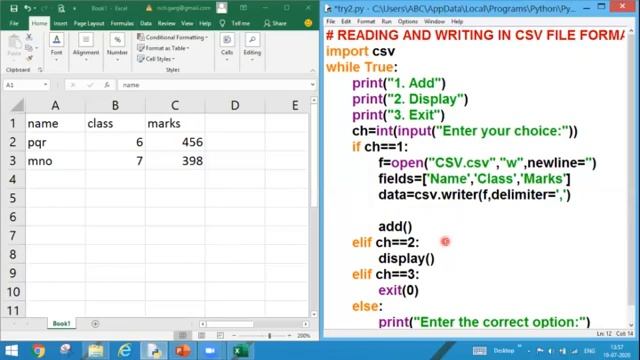The image size is (640, 360).
Task: Open the Cell Styles dropdown
Action: pos(156,59)
